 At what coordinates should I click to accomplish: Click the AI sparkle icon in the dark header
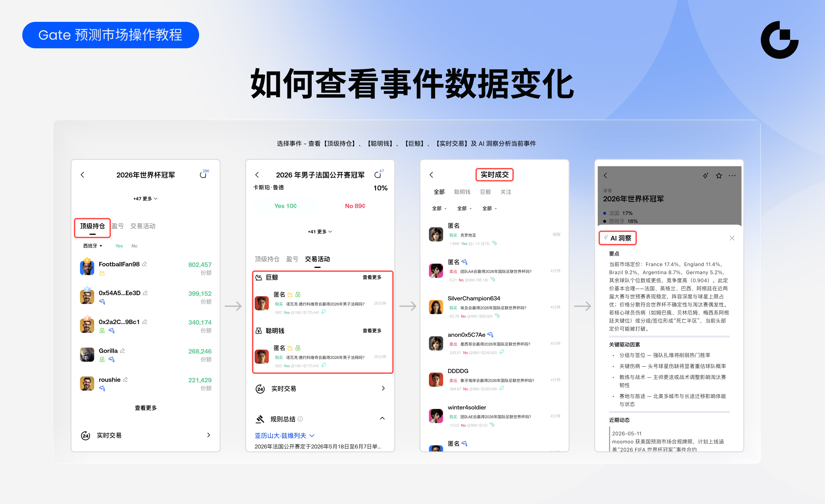click(705, 176)
